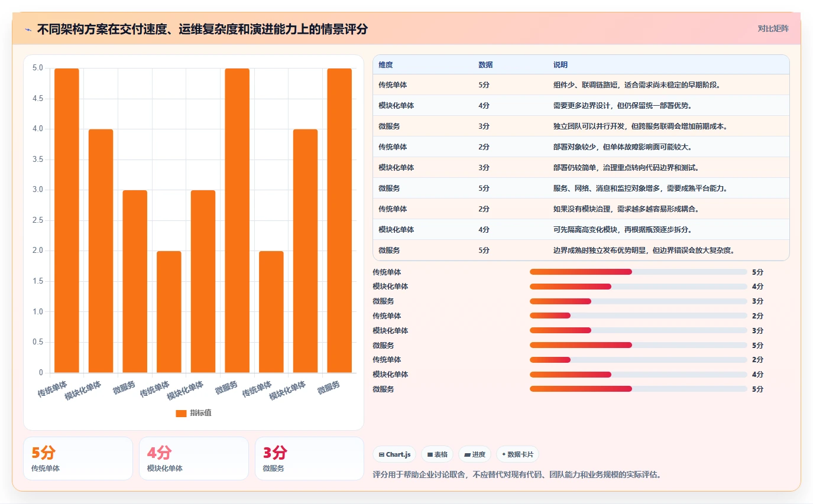
Task: Click 微服务 in the row about 并行开发
Action: pyautogui.click(x=389, y=126)
